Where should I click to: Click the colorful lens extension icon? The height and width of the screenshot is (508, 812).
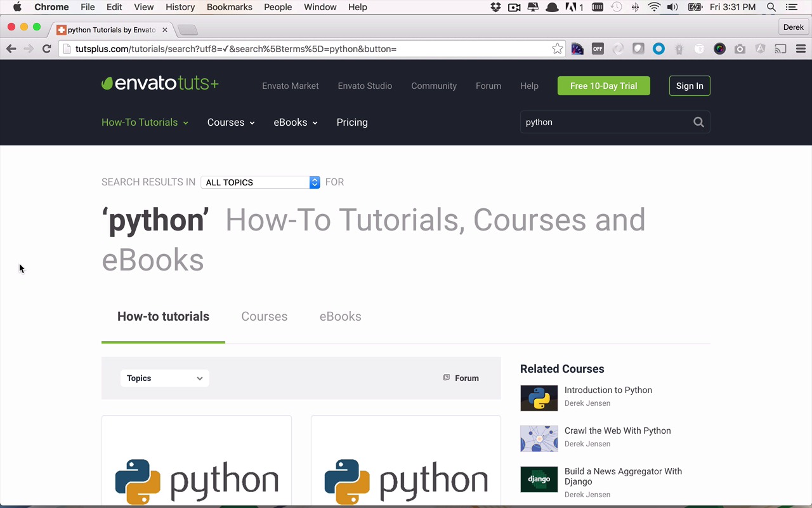click(x=719, y=49)
